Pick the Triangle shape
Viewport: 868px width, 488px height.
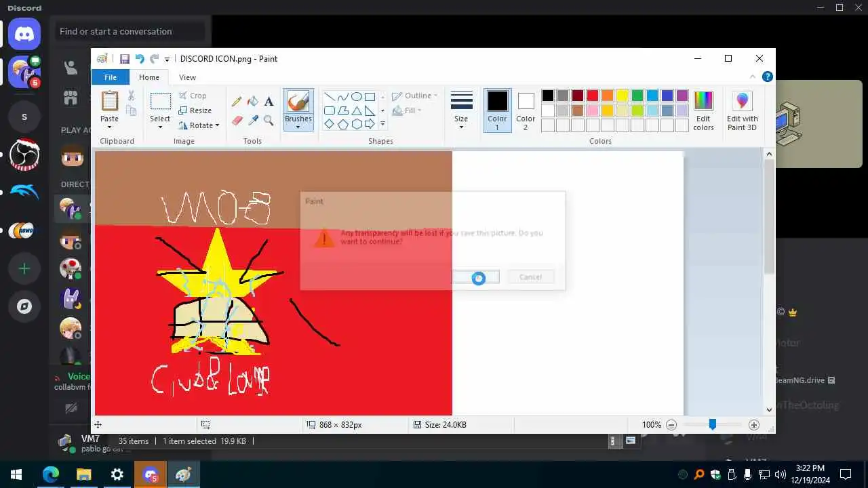[x=356, y=110]
